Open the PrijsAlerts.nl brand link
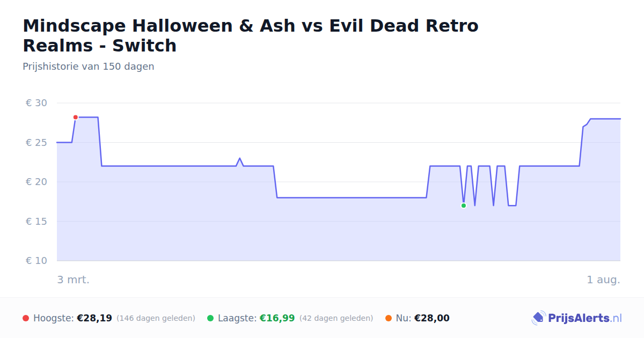The image size is (644, 338). coord(577,318)
